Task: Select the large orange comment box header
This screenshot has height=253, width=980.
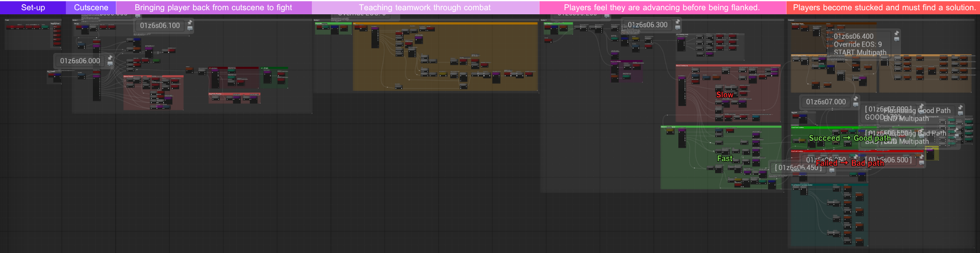Action: 445,23
